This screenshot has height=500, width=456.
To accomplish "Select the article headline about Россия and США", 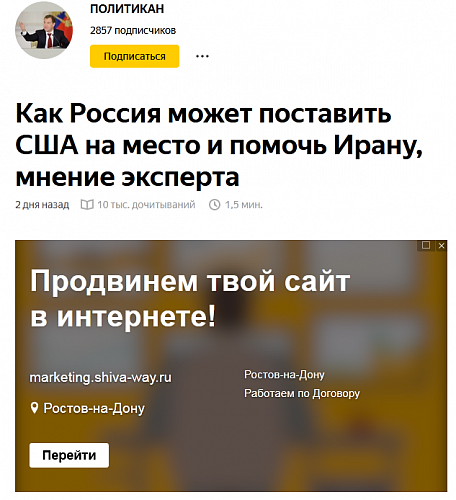I will pos(219,145).
